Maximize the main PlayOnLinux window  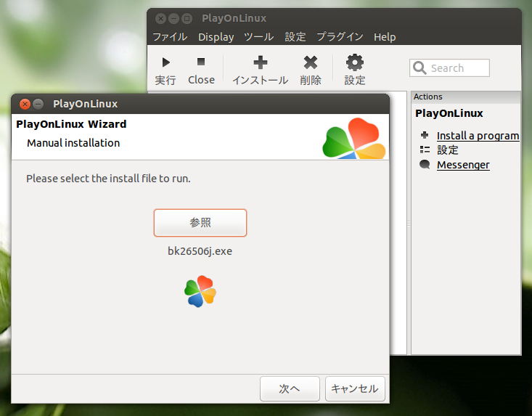pyautogui.click(x=187, y=18)
